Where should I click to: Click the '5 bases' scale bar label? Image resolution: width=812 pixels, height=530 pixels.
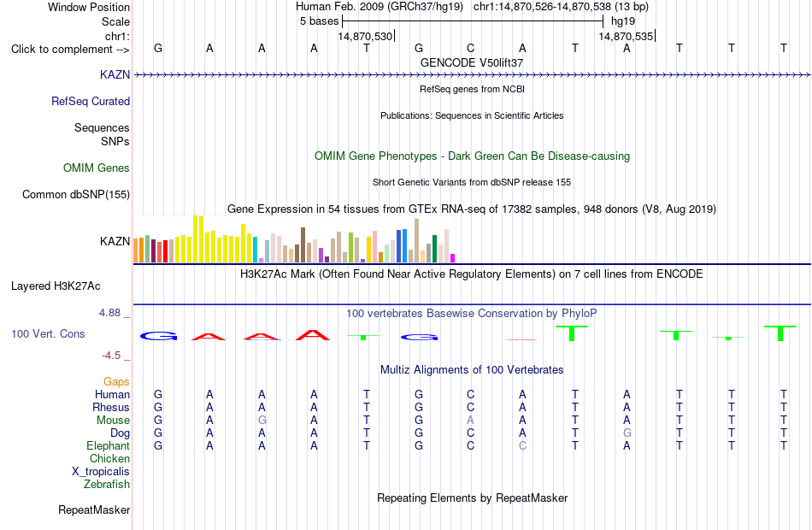319,21
